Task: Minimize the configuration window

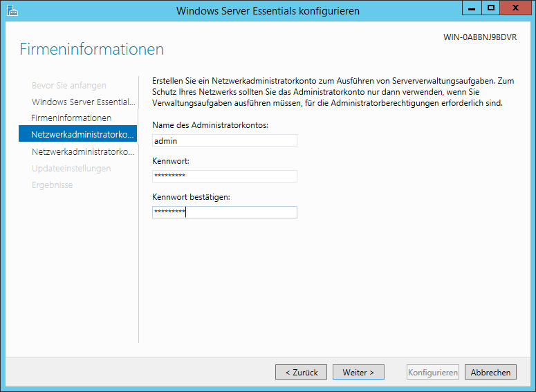Action: (x=472, y=8)
